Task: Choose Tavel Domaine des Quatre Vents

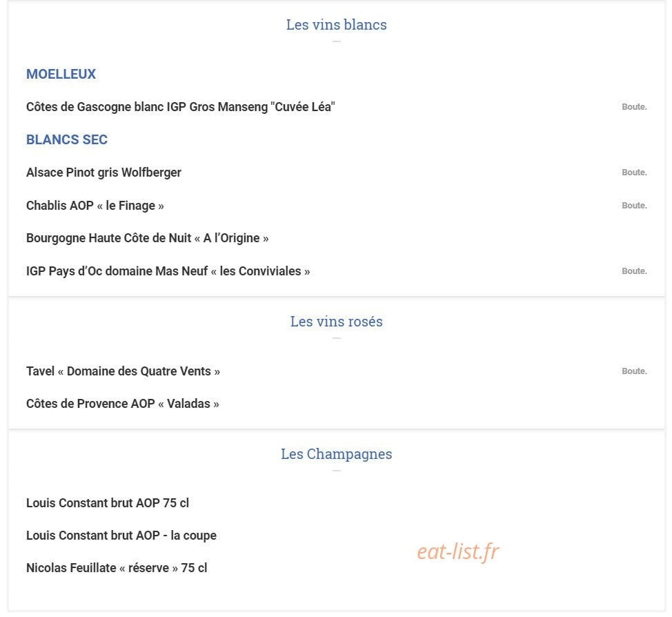Action: pyautogui.click(x=123, y=371)
